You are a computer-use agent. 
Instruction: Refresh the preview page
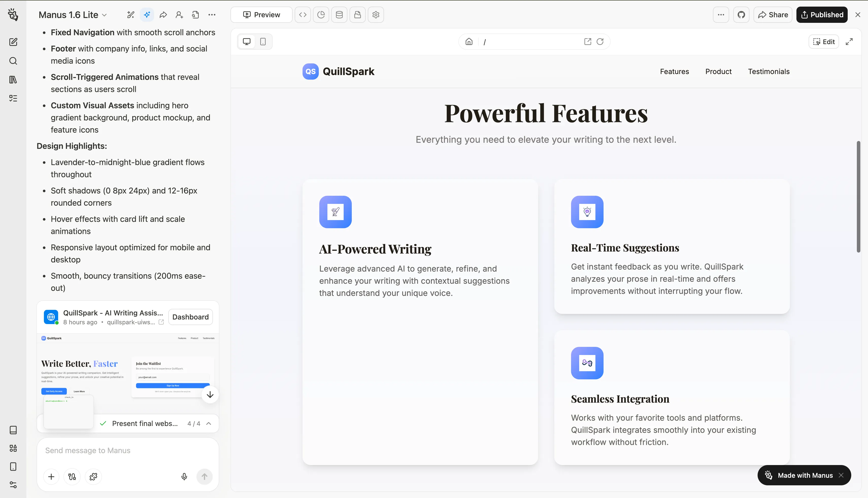(x=600, y=42)
